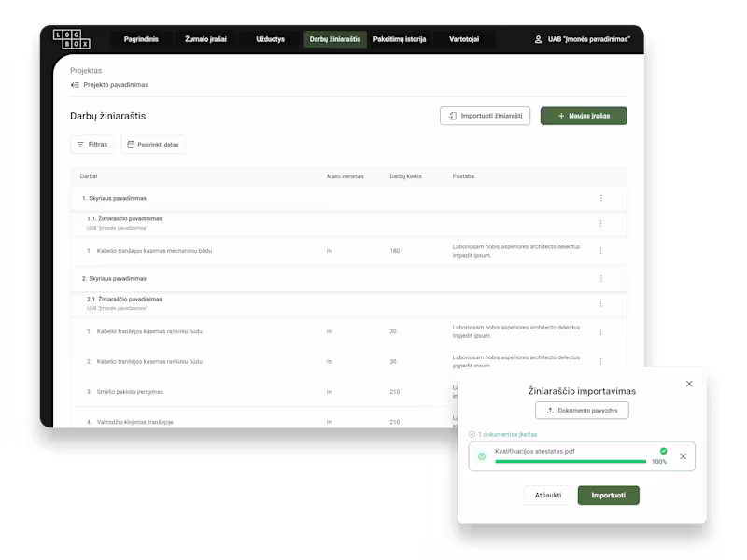
Task: Click Smėlio pakloto įrengimas row text
Action: click(x=130, y=392)
